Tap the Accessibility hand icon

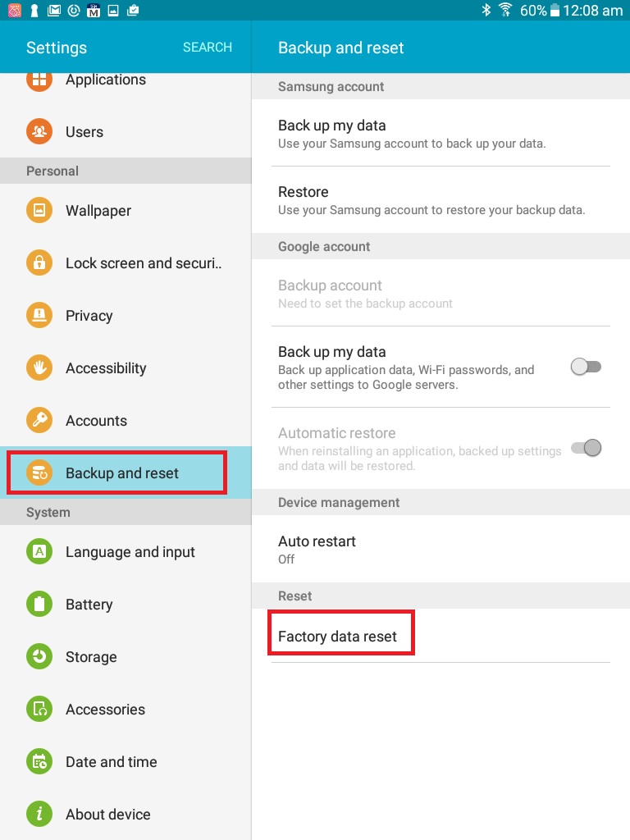click(39, 367)
